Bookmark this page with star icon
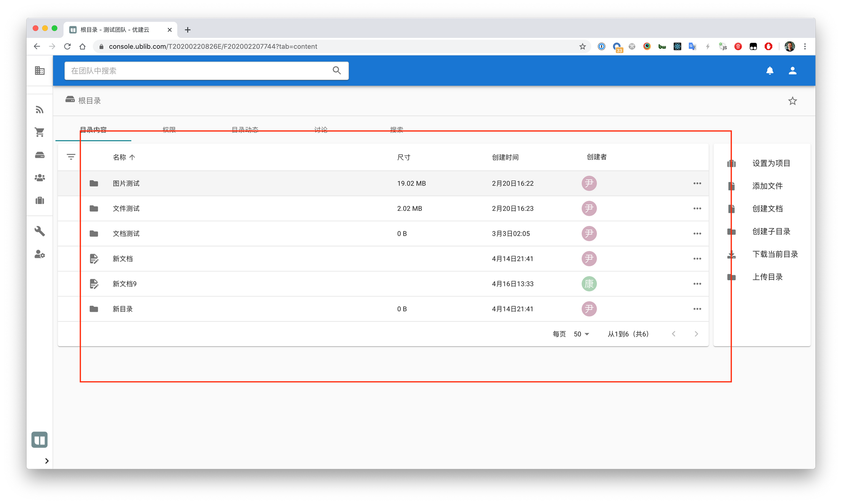 582,46
